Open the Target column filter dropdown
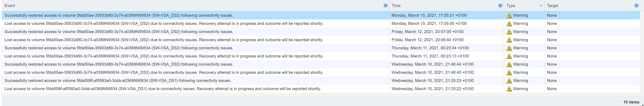 [636, 5]
